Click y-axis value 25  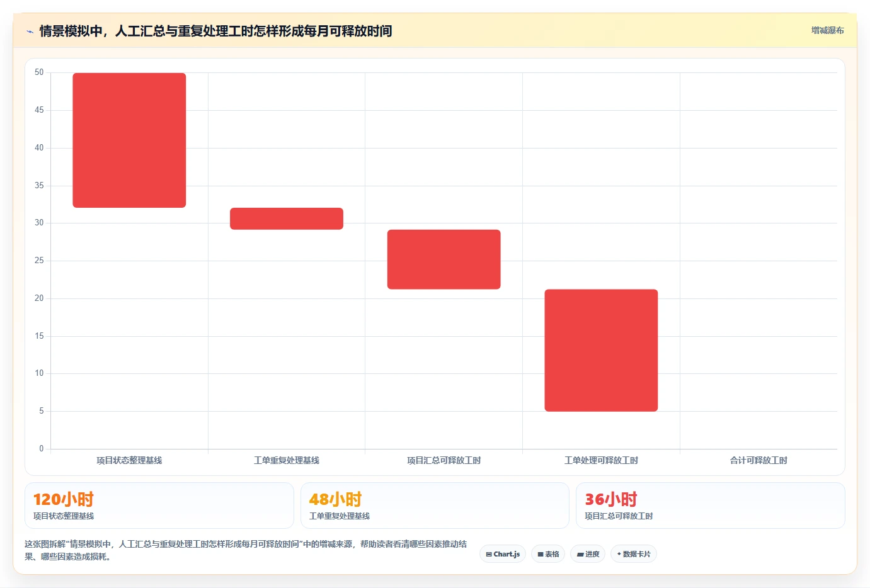(39, 261)
